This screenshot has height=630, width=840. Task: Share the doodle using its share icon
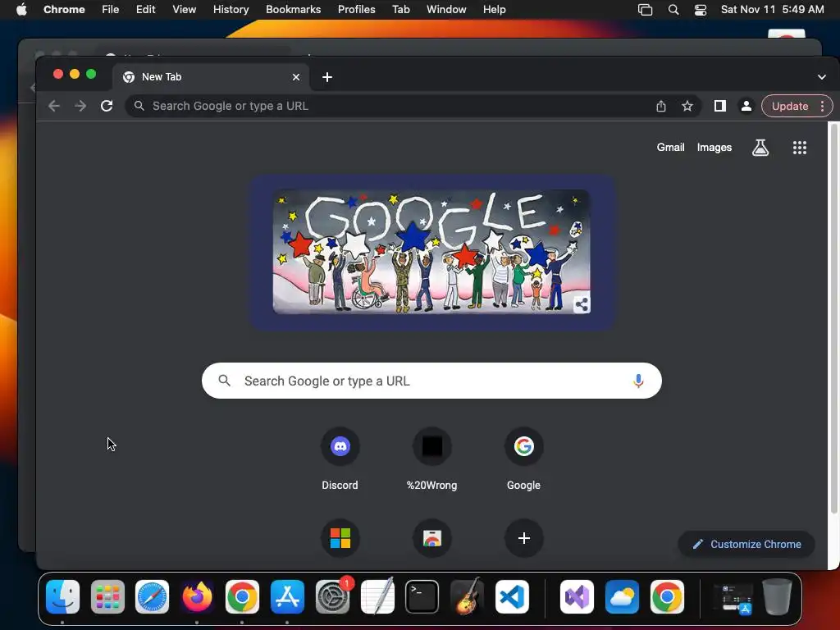coord(582,304)
